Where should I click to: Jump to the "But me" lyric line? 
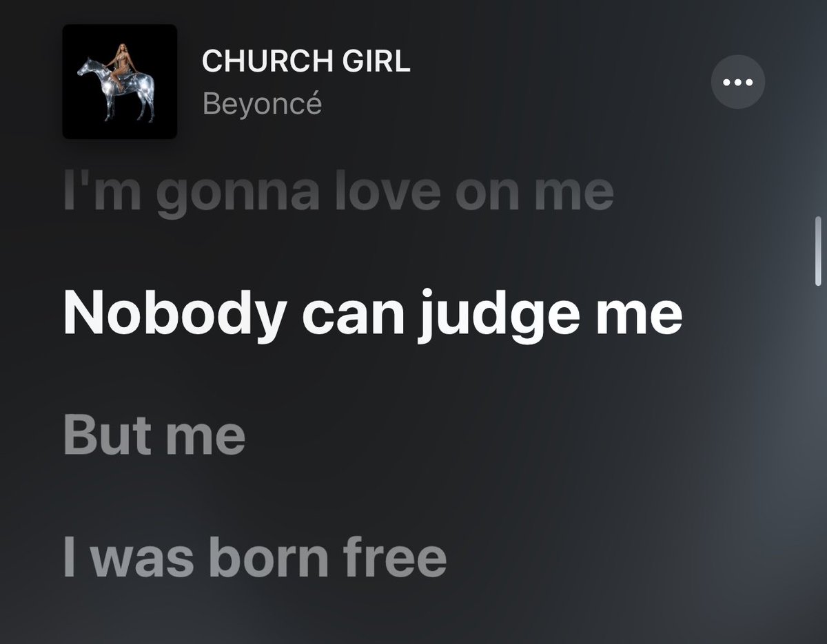point(154,435)
